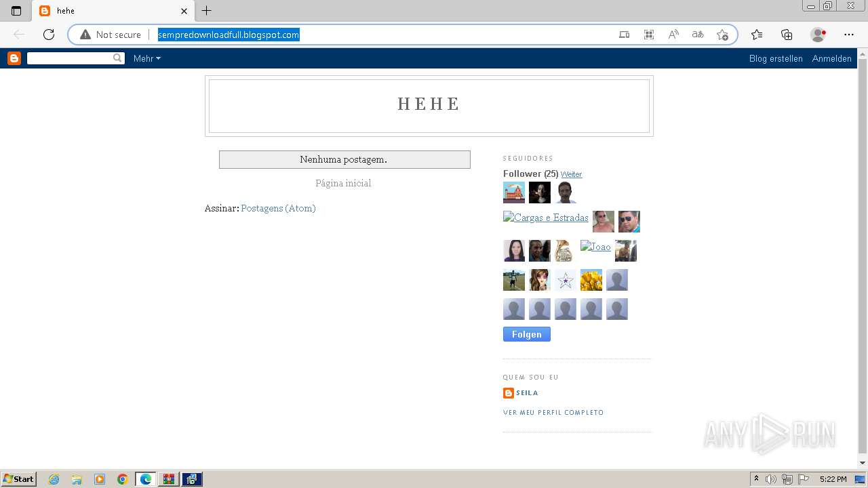Click the browser back arrow
The height and width of the screenshot is (488, 868).
pyautogui.click(x=19, y=35)
